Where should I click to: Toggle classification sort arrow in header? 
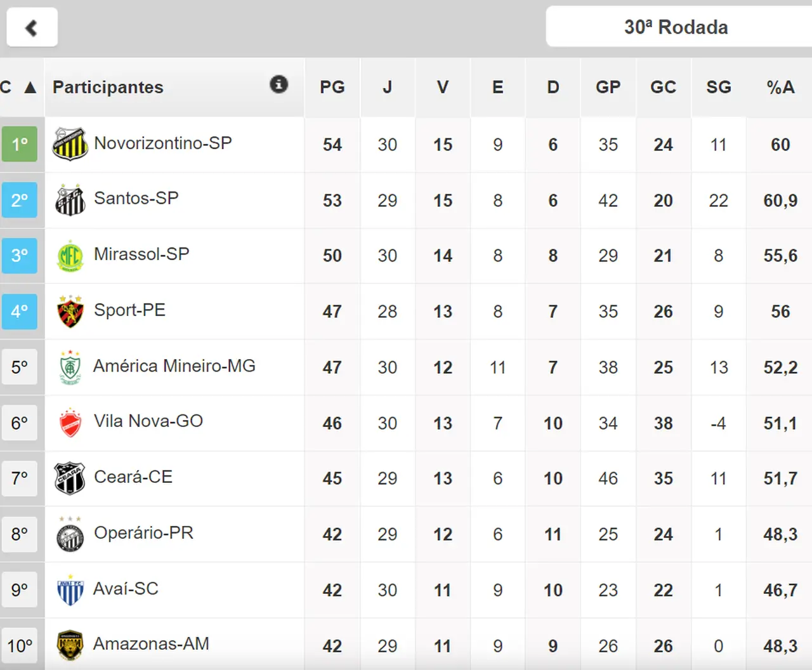(30, 88)
